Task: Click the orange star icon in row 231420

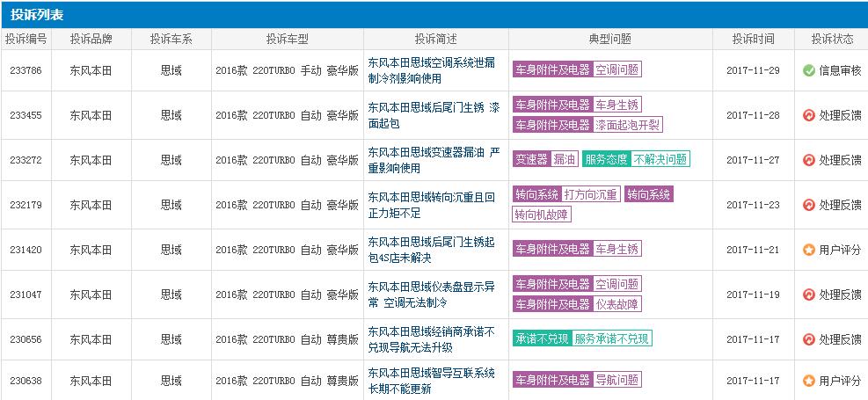Action: tap(809, 250)
